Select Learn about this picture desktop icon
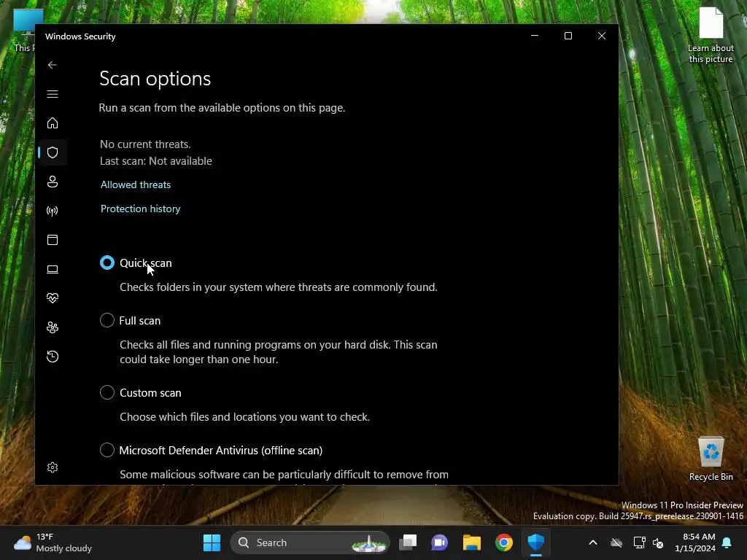Screen dimensions: 747x560 (711, 35)
